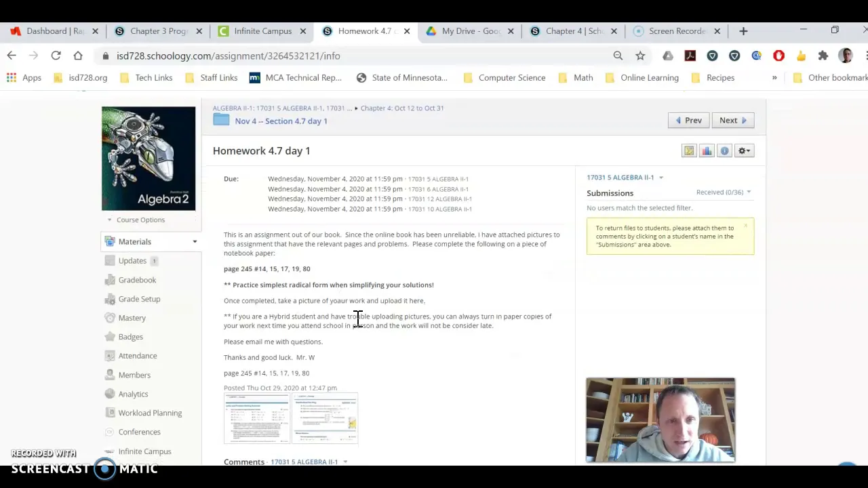The height and width of the screenshot is (488, 868).
Task: Show more bookmarks with the chevron
Action: point(774,77)
